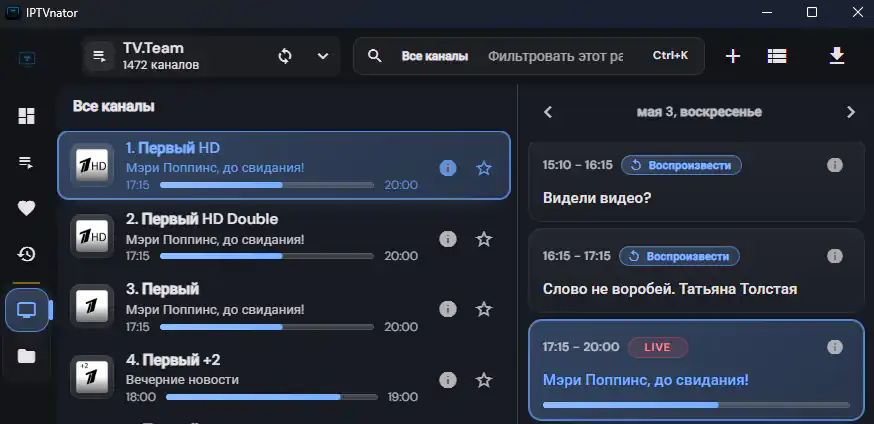Show info for 'Слово не воробей' program

click(x=834, y=256)
